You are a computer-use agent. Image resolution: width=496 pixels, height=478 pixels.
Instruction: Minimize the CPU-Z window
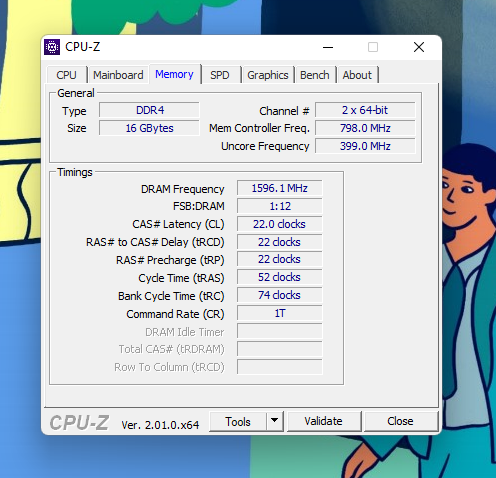[x=328, y=47]
